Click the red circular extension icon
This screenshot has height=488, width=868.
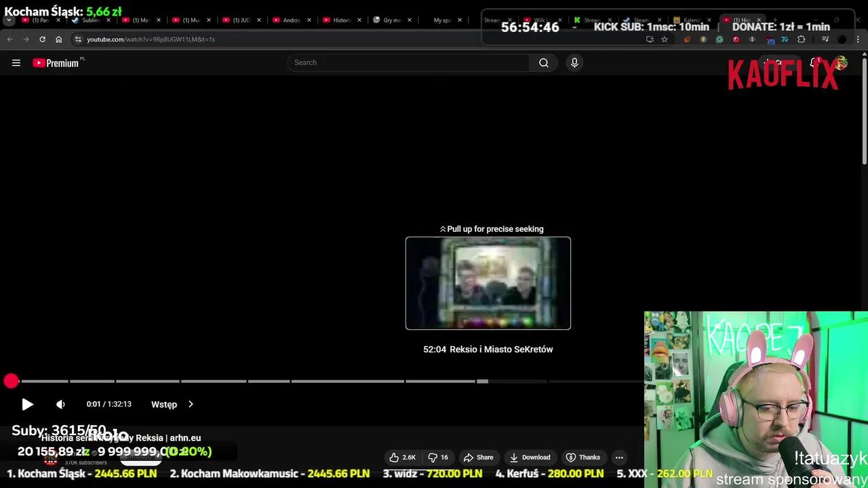(x=736, y=39)
